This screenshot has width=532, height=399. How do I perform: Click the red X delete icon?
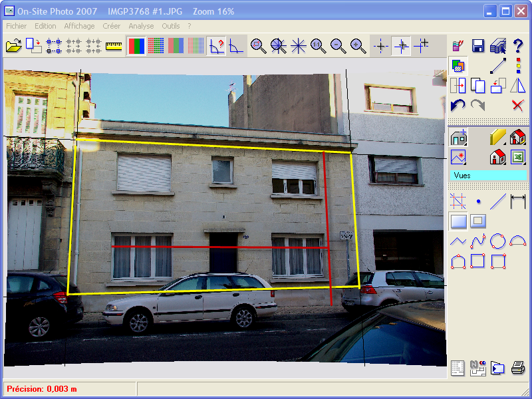pos(518,106)
